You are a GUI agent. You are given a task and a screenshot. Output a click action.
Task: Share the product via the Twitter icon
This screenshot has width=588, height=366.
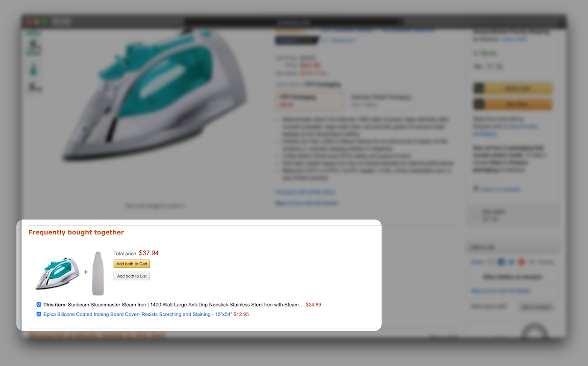512,262
